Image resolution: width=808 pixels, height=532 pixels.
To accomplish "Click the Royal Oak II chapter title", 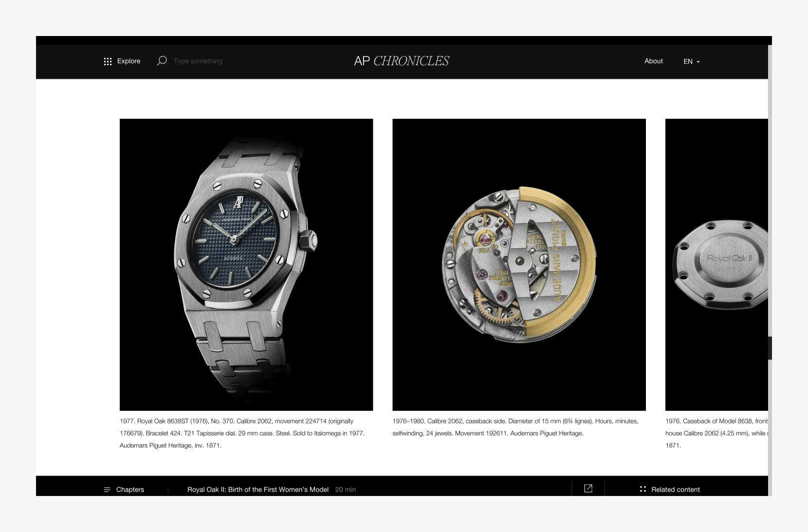I will point(258,490).
